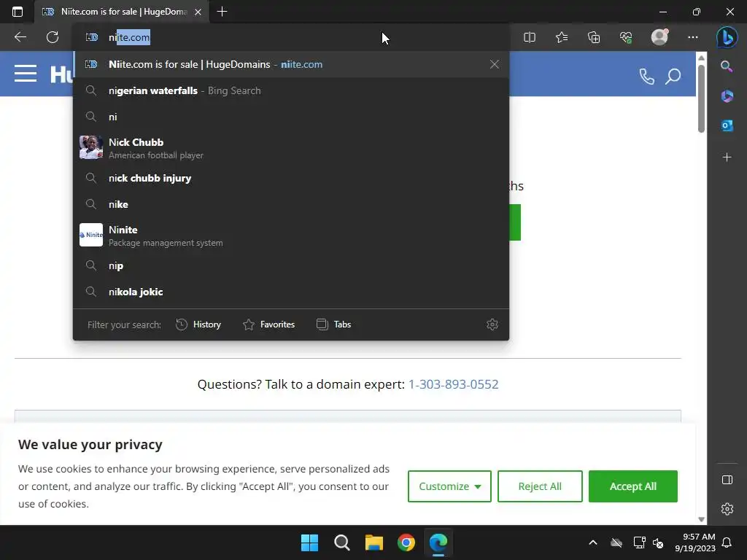This screenshot has width=747, height=560.
Task: Select Niite.com is for sale suggestion
Action: pyautogui.click(x=291, y=64)
